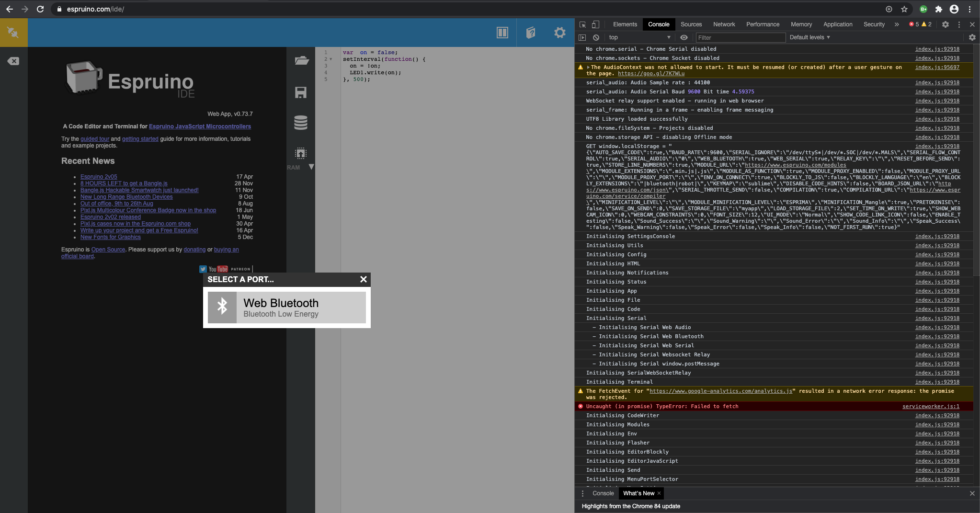
Task: Click the Open Source link
Action: 108,250
